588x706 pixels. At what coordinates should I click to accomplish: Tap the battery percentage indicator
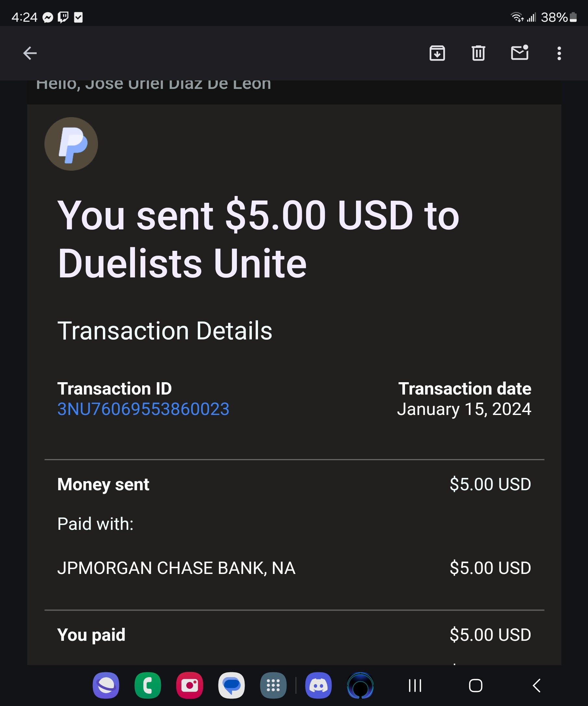[558, 17]
